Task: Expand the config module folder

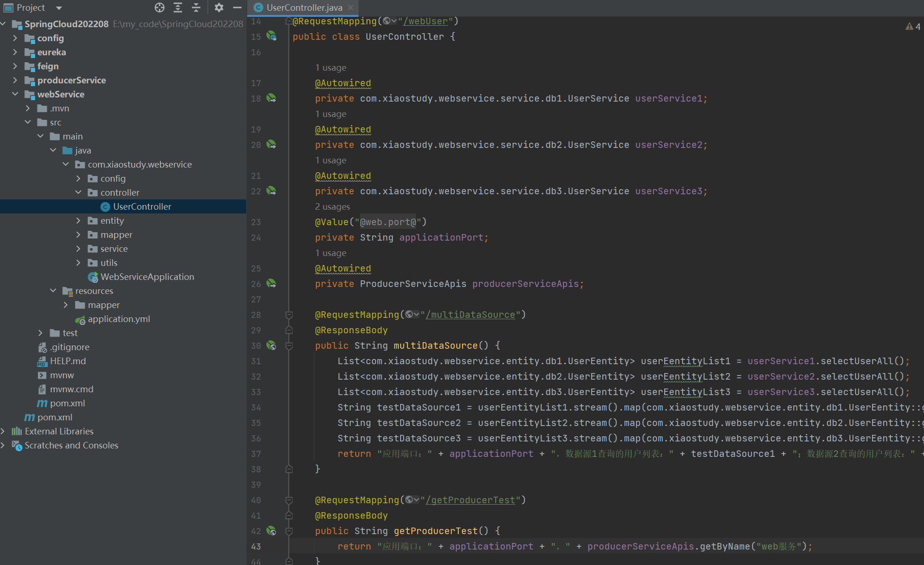Action: [15, 38]
